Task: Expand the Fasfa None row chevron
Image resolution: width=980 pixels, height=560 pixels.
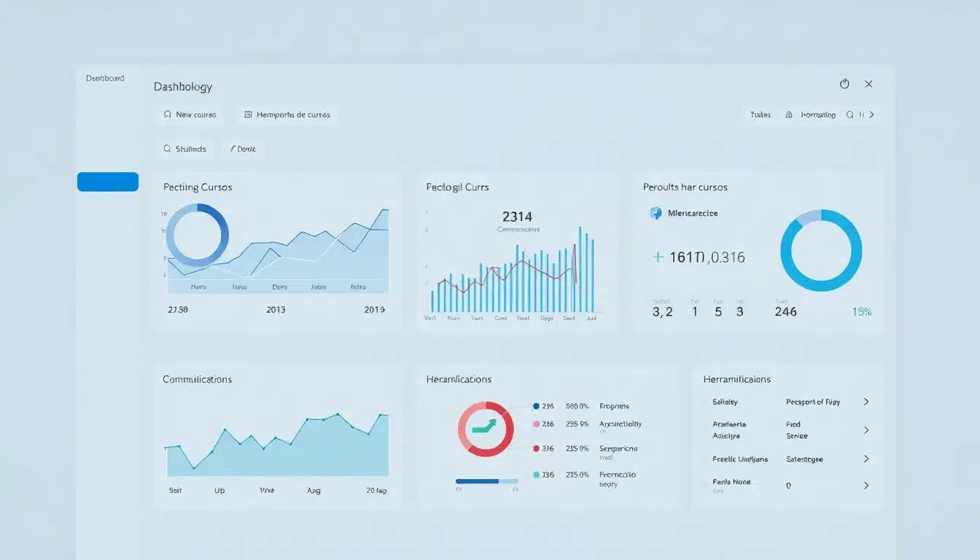Action: click(x=866, y=485)
